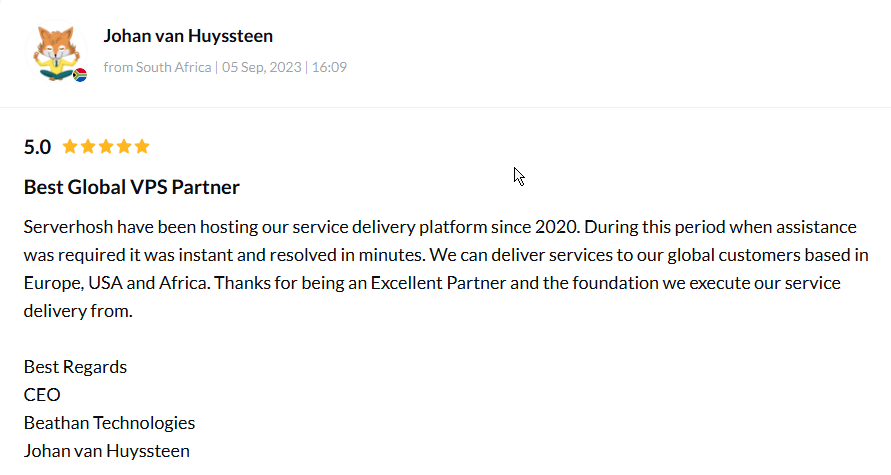Viewport: 891px width, 475px height.
Task: Click the reviewer name in the header
Action: coord(188,36)
